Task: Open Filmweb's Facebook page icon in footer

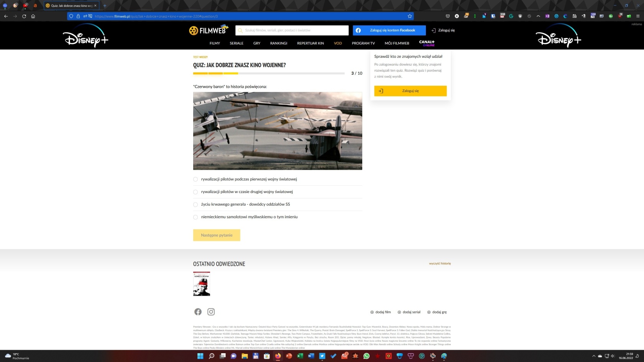Action: 198,312
